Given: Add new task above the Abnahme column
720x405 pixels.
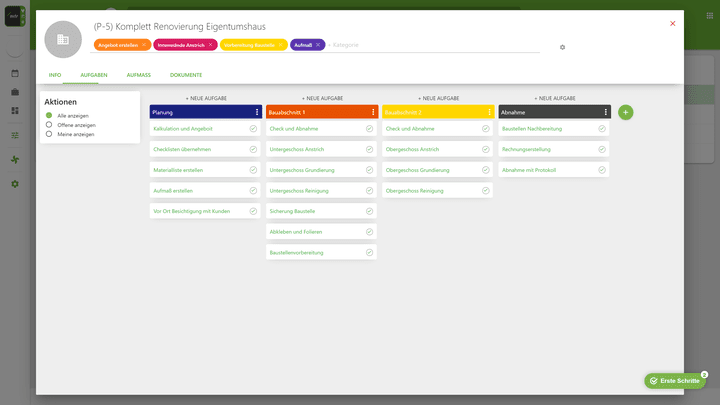Looking at the screenshot, I should click(x=555, y=98).
